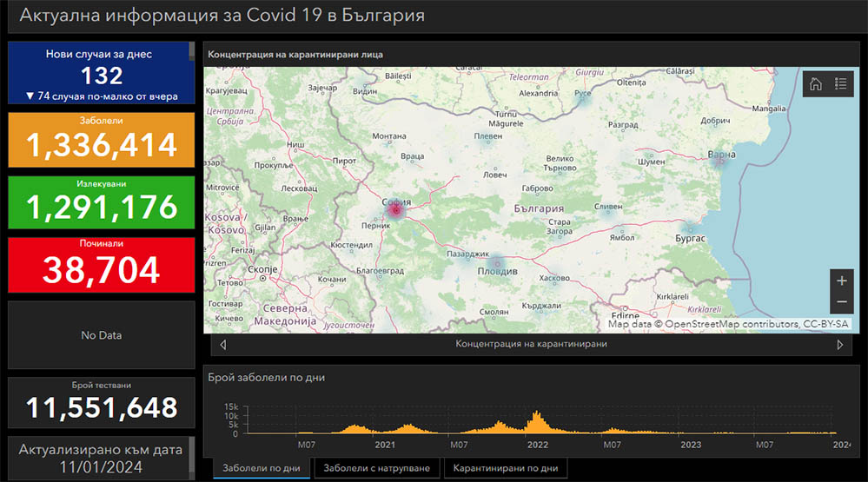Zoom in on the map with plus

point(841,281)
